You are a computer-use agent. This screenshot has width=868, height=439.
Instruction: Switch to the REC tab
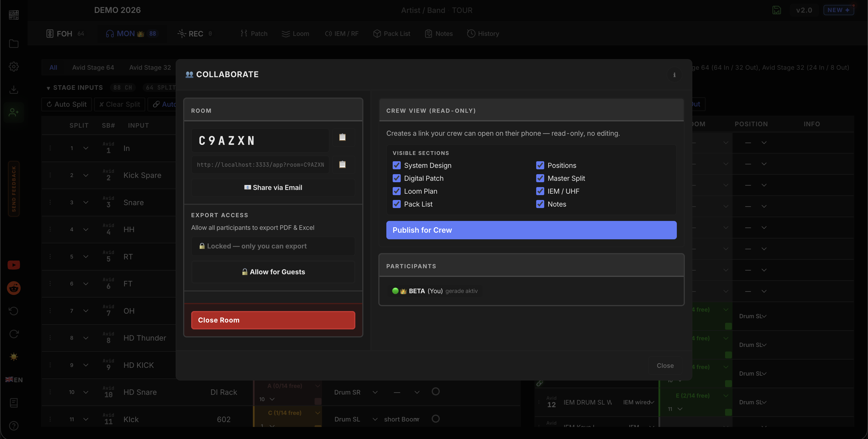195,34
